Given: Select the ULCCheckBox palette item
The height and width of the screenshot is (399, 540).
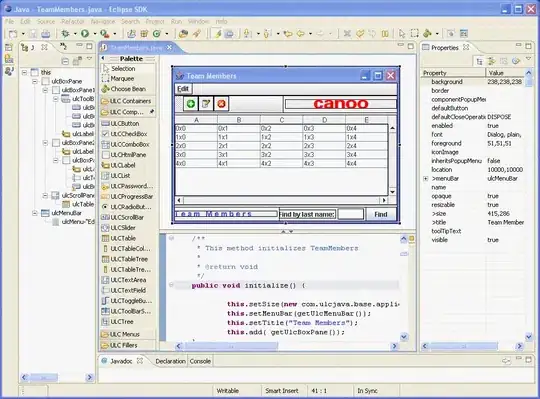Looking at the screenshot, I should (x=128, y=134).
